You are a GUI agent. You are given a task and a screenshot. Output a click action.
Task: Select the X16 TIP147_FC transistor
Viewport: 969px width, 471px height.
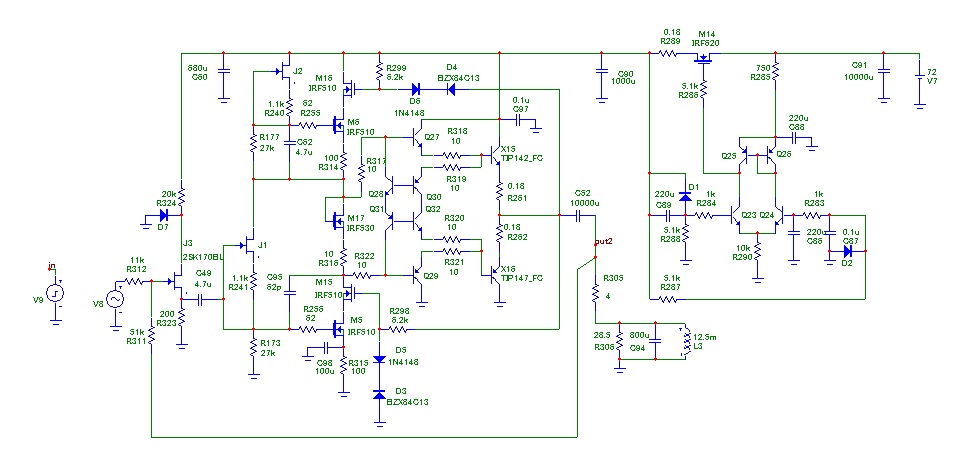point(494,274)
